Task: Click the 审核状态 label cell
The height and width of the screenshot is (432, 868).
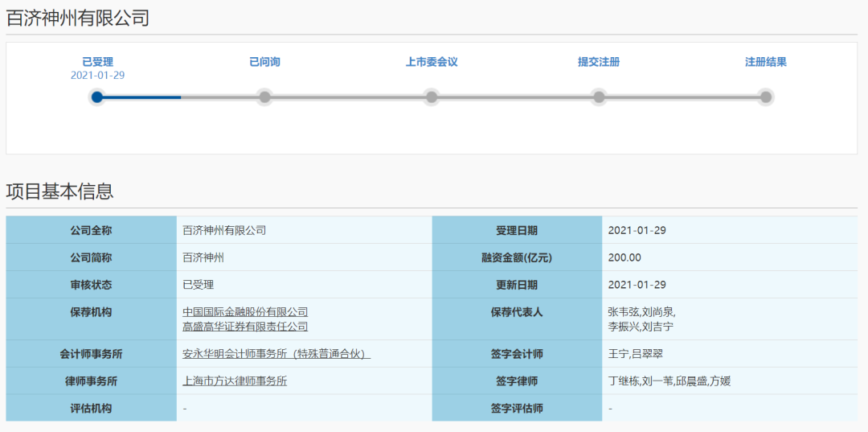Action: [92, 286]
